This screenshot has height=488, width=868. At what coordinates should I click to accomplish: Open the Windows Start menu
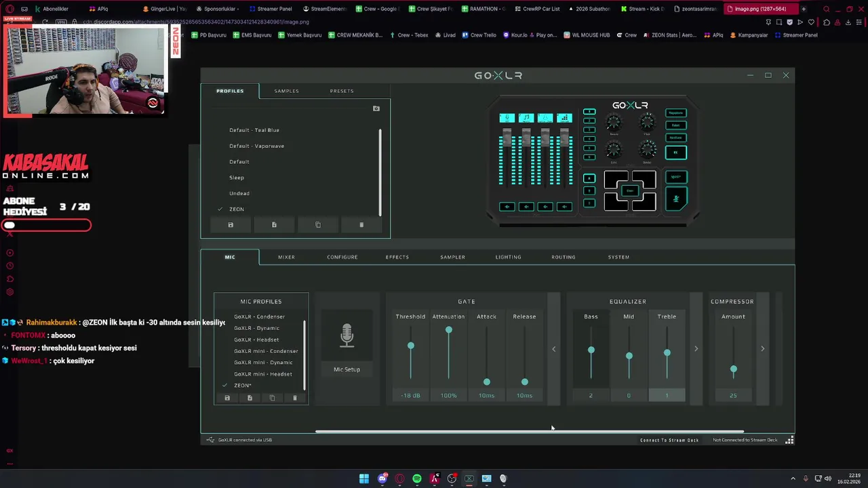click(x=364, y=479)
